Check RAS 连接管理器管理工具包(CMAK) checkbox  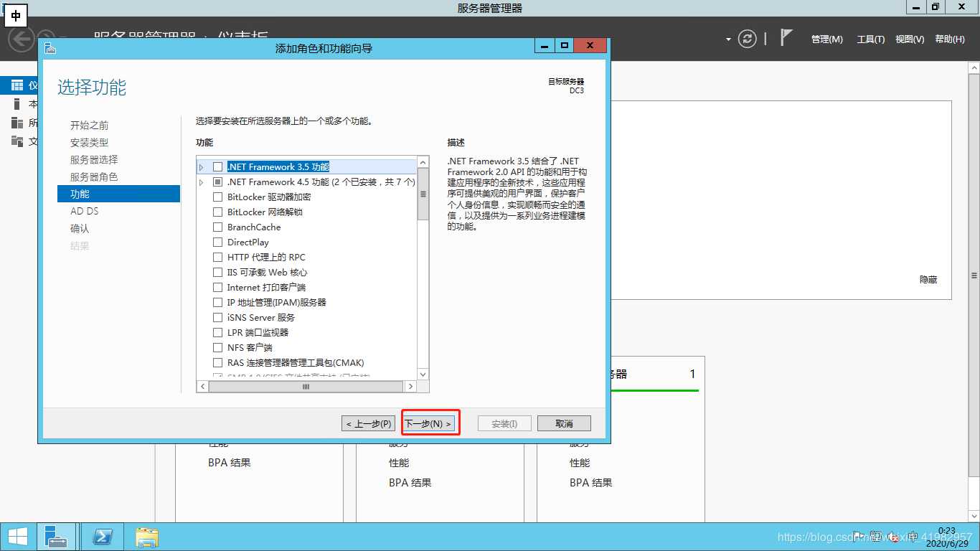[x=218, y=362]
